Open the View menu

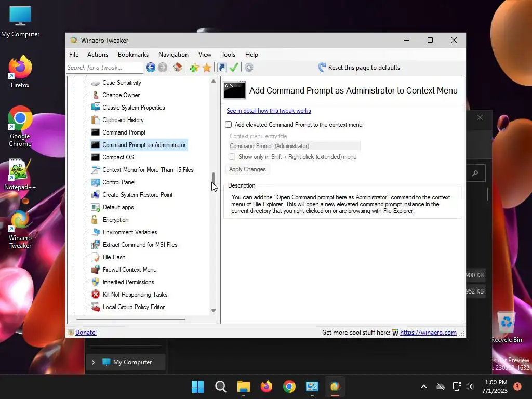[x=205, y=55]
